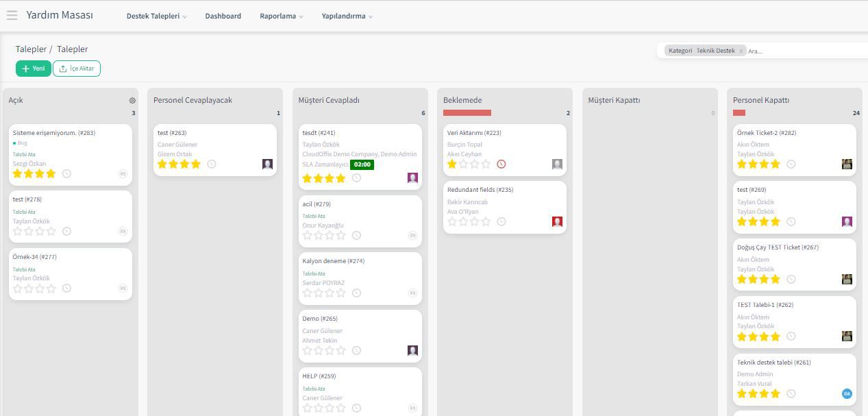Click clock icon on acil (#279) card
Screen dimensions: 868x416
click(356, 236)
